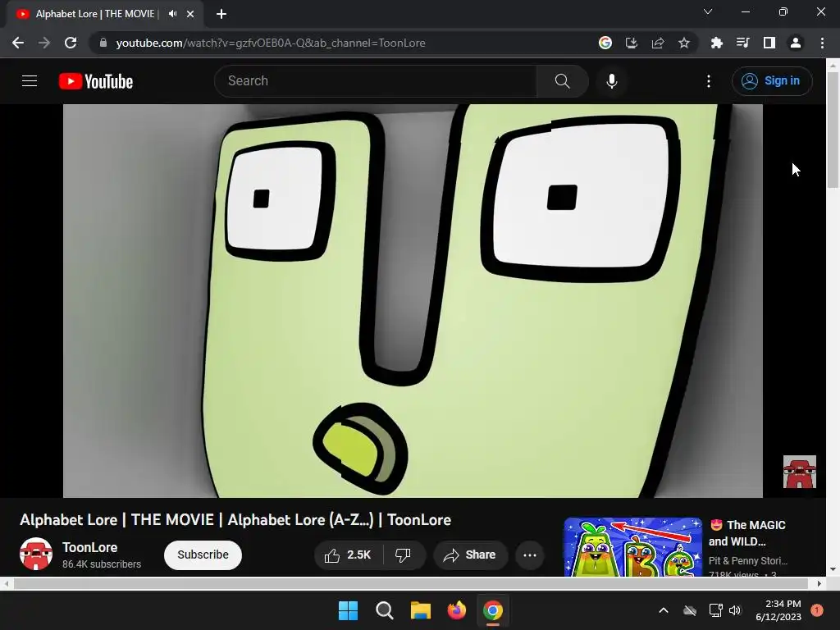Dislike the video with thumbs down
The image size is (840, 630).
pos(403,555)
